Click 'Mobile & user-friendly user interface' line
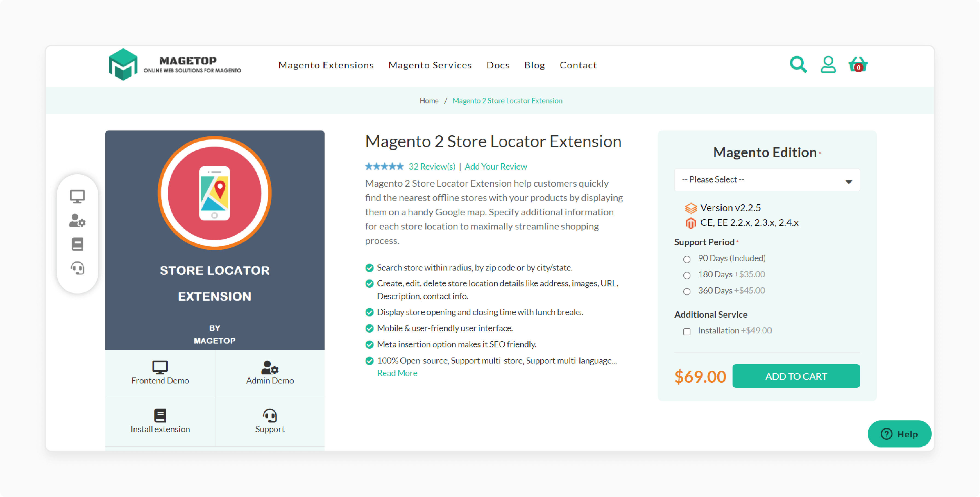The height and width of the screenshot is (497, 980). point(445,328)
